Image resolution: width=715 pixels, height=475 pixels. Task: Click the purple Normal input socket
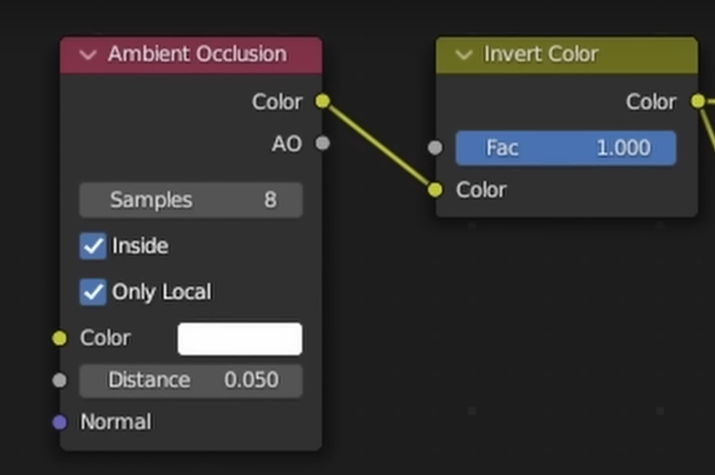60,422
